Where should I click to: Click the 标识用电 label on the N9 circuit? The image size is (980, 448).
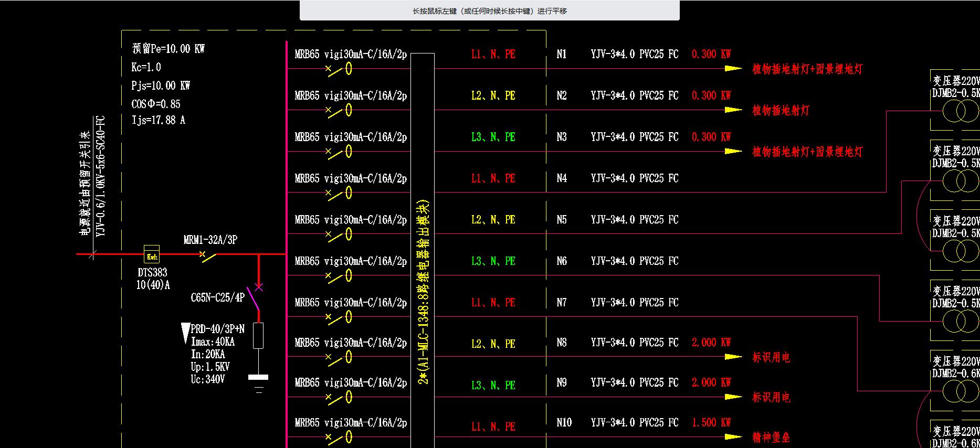pos(771,398)
